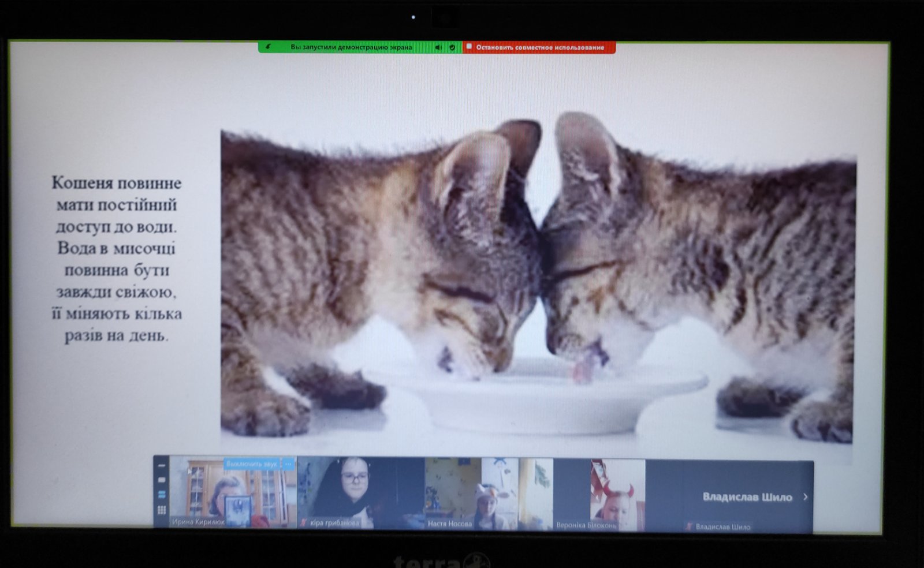Mute participant via Выключить звук button
The image size is (924, 568).
pos(252,464)
